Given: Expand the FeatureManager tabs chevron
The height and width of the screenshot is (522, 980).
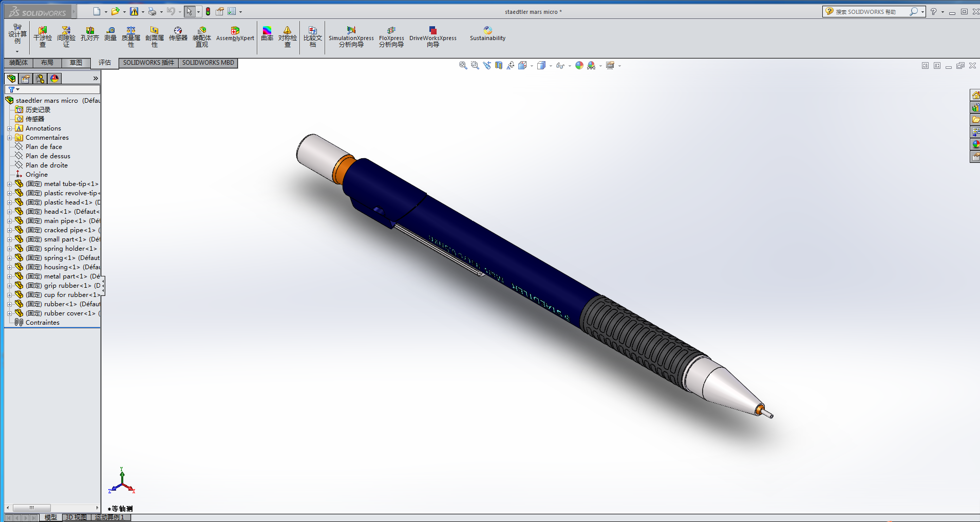Looking at the screenshot, I should click(x=96, y=79).
